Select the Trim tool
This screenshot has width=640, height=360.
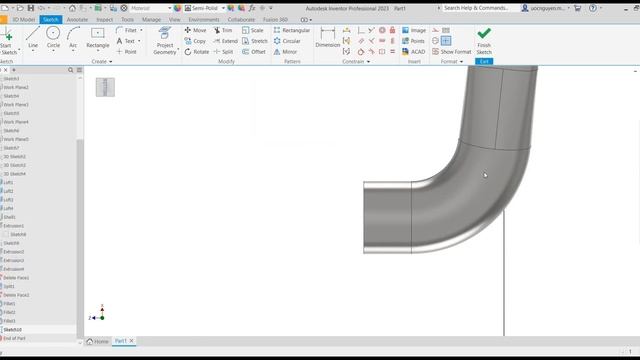(x=223, y=30)
